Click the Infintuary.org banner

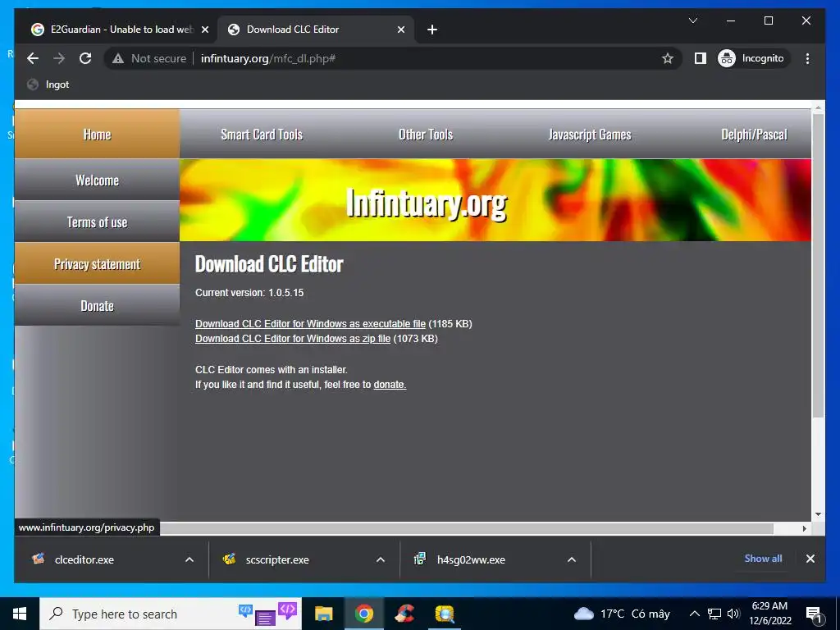pyautogui.click(x=495, y=200)
